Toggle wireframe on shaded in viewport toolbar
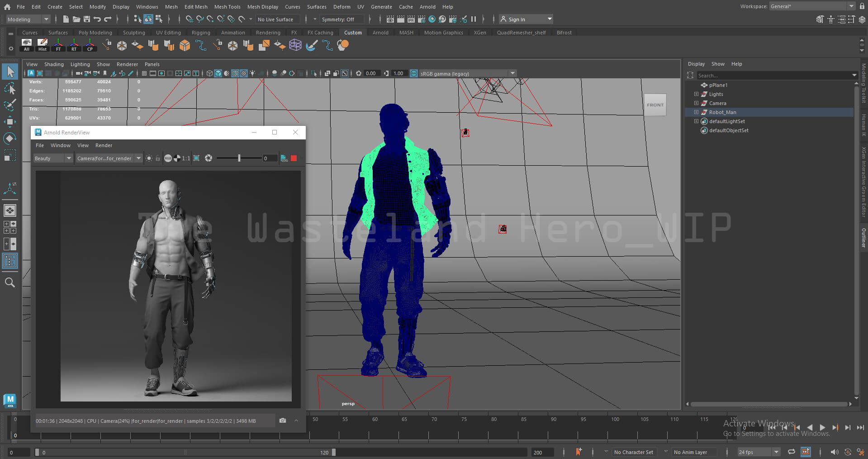Screen dimensions: 868x459 point(235,73)
